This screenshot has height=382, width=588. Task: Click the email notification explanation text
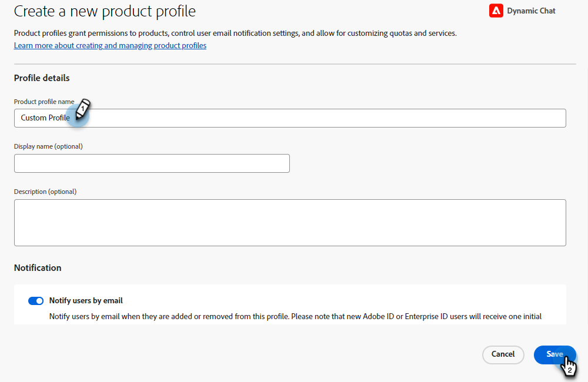pyautogui.click(x=295, y=317)
